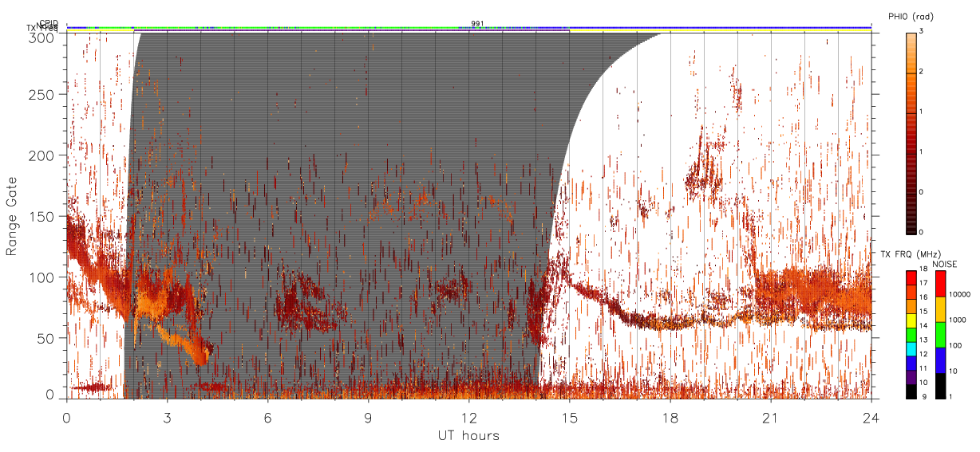Viewport: 980px width, 452px height.
Task: Click NOISE legend value '1000'
Action: tap(957, 320)
